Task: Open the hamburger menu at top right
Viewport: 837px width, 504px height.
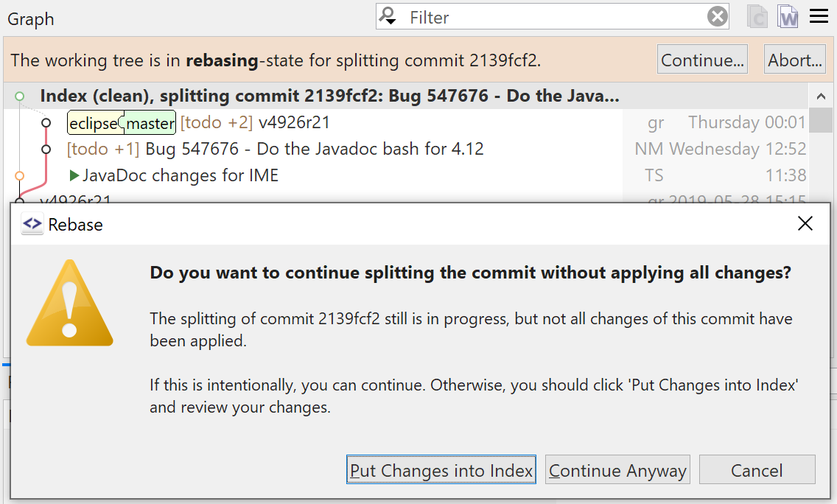Action: (x=819, y=16)
